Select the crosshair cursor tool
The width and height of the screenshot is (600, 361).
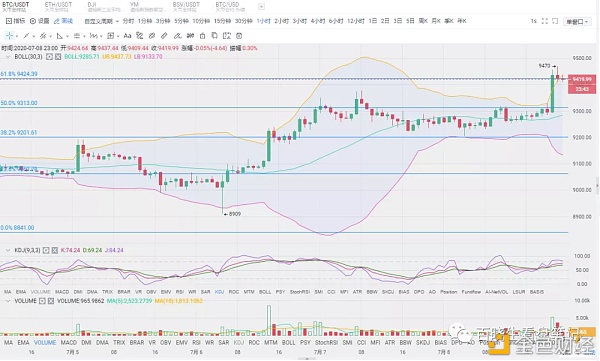(10, 36)
